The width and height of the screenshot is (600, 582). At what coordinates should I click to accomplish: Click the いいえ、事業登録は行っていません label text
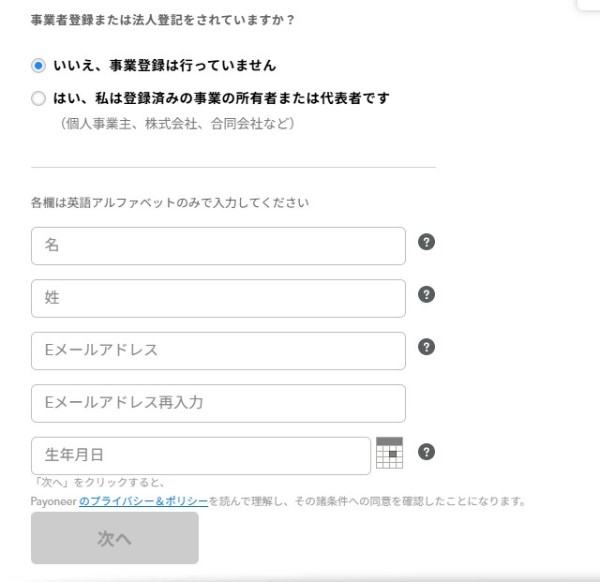coord(164,66)
